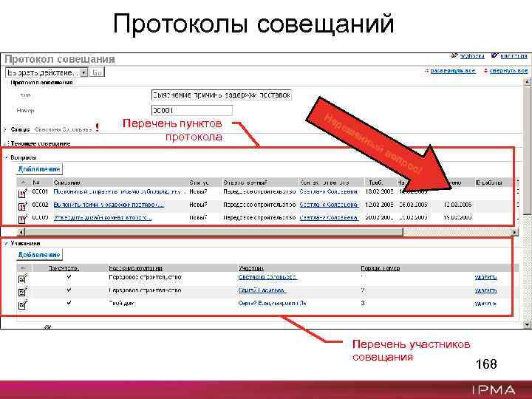
Task: Click the icon beside the second top-right header link
Action: pos(494,55)
